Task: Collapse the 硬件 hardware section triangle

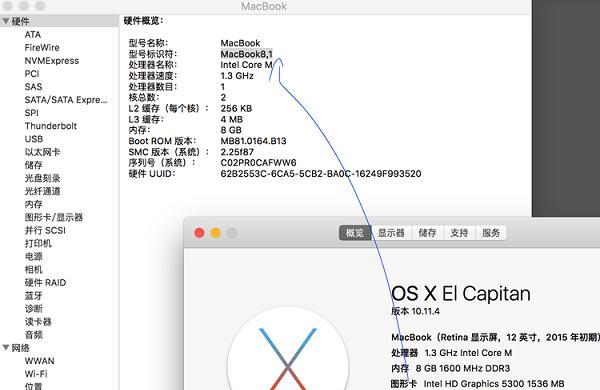Action: (6, 21)
